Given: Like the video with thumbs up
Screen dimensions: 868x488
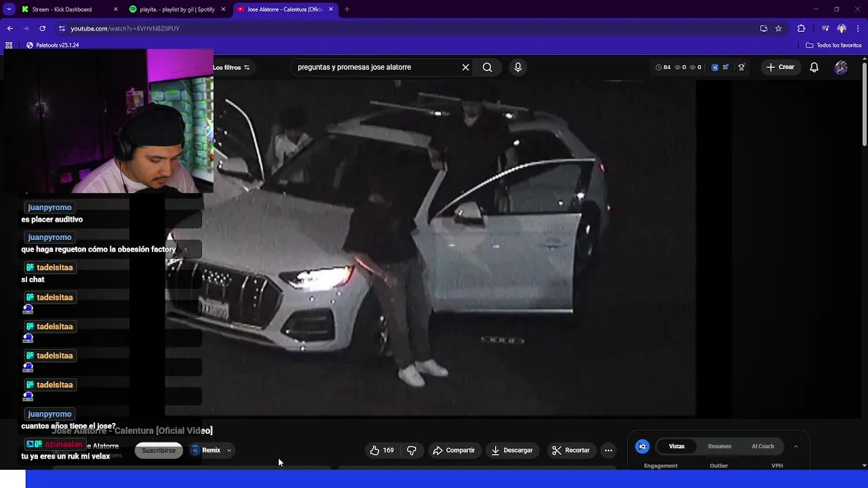Looking at the screenshot, I should 382,450.
